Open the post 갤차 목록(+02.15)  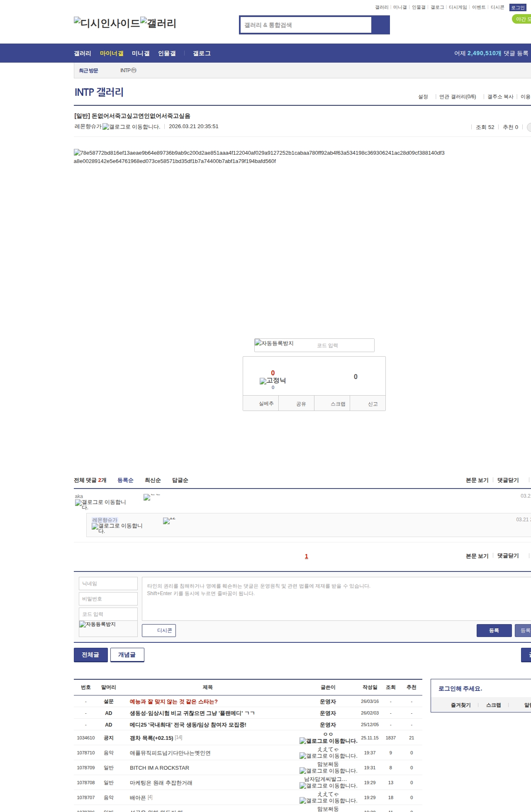click(151, 738)
